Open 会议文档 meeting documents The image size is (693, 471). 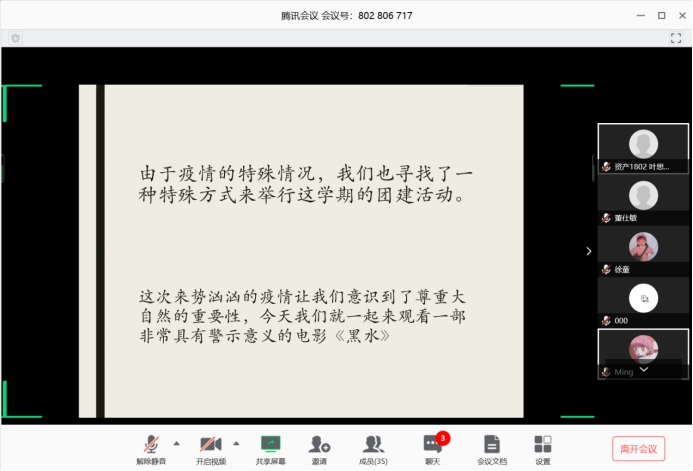[x=492, y=450]
